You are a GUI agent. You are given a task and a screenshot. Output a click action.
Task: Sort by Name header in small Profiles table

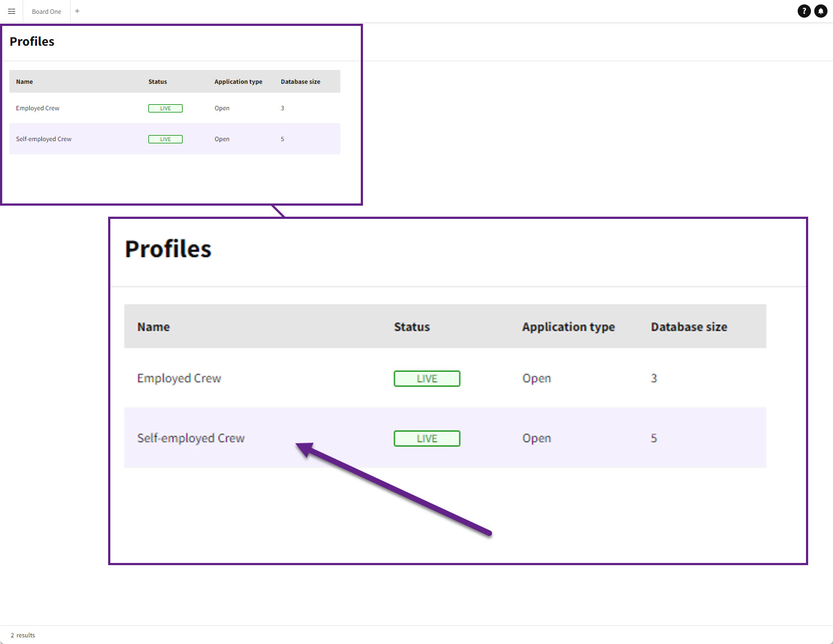click(x=24, y=82)
